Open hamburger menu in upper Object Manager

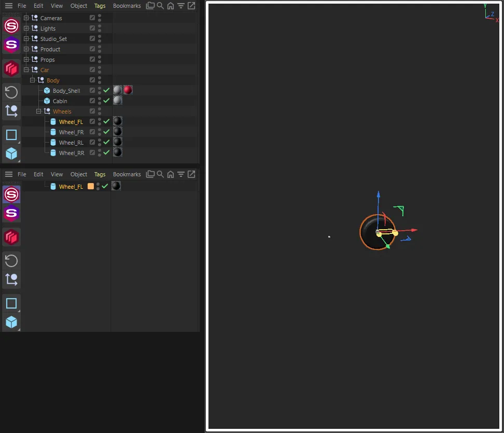point(9,6)
